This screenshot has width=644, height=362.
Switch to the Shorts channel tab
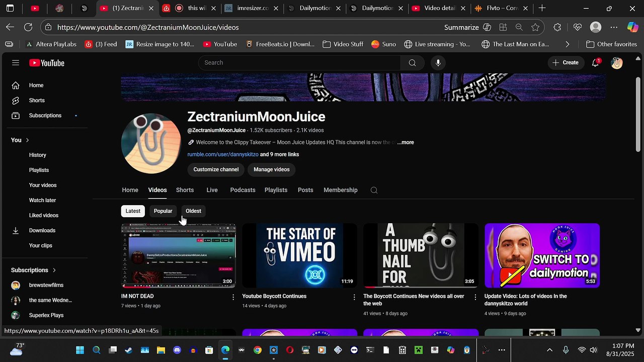click(185, 190)
